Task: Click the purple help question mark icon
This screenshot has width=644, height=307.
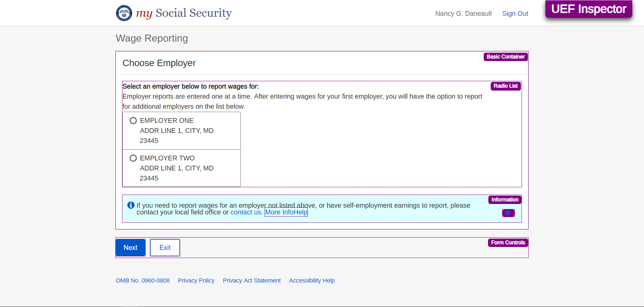Action: tap(508, 213)
